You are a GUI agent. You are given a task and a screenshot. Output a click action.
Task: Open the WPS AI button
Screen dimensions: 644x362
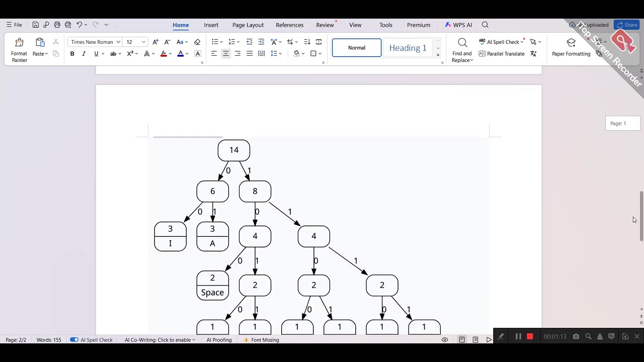(x=458, y=25)
